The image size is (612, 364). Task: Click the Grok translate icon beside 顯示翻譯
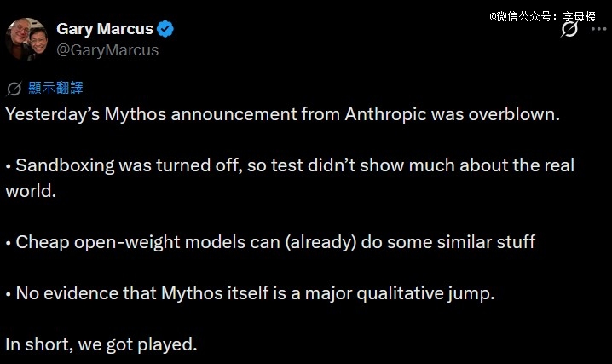pos(14,89)
